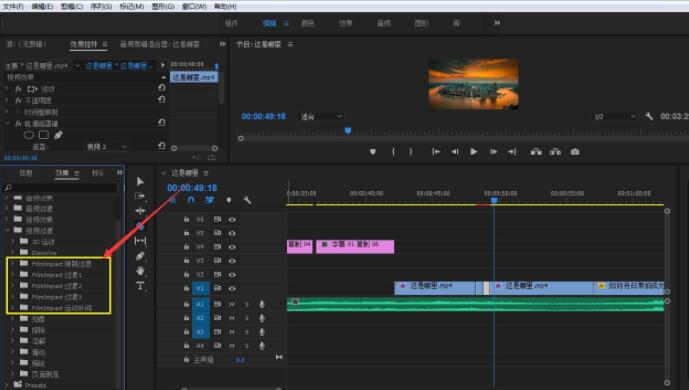Toggle V6 track visibility eye

(x=232, y=219)
